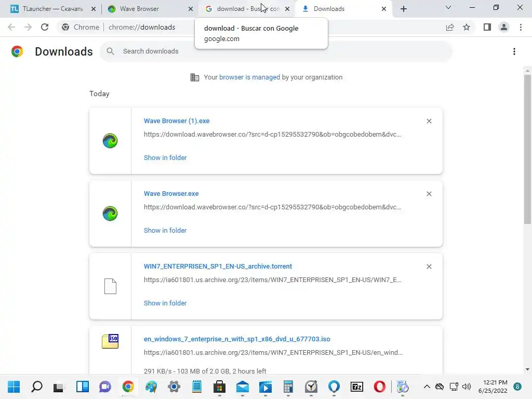This screenshot has height=399, width=532.
Task: Open Windows taskbar search
Action: [37, 387]
